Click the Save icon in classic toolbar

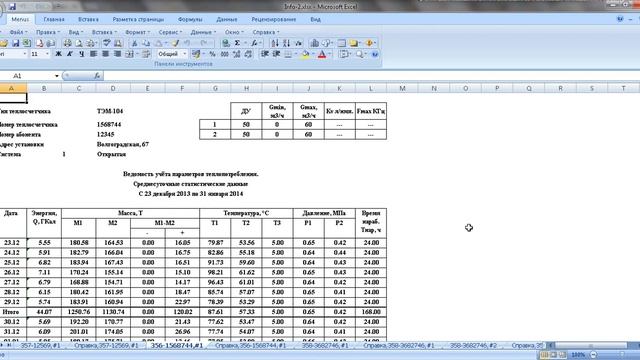[x=15, y=43]
